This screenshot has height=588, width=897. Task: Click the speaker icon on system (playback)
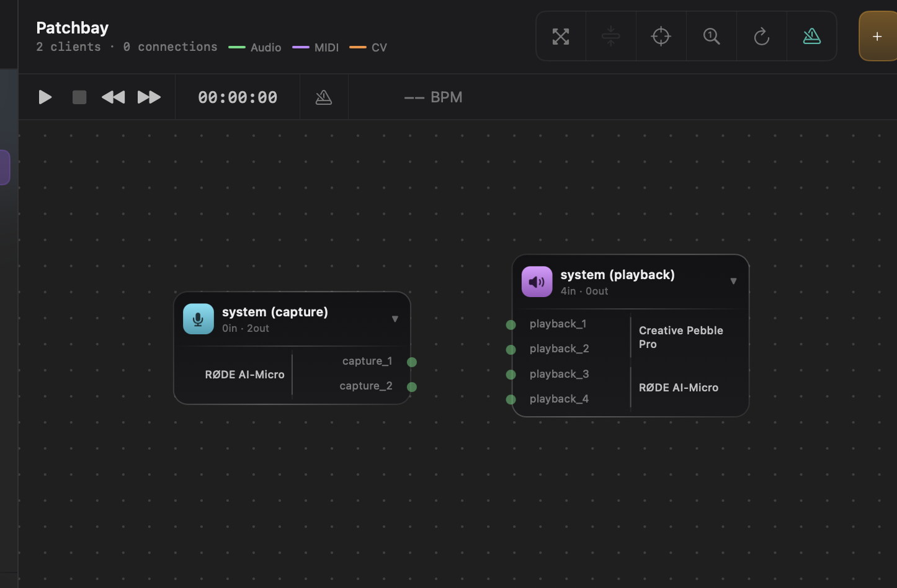[537, 281]
